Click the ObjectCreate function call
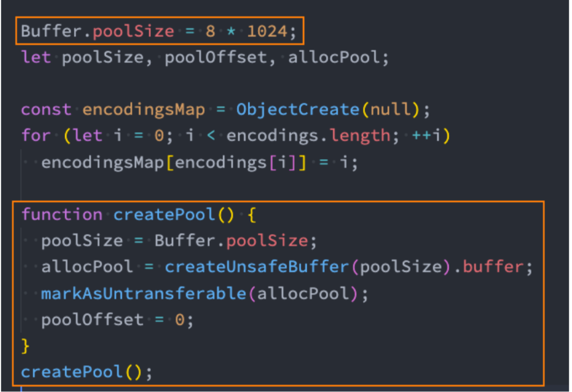The height and width of the screenshot is (392, 572). point(298,110)
